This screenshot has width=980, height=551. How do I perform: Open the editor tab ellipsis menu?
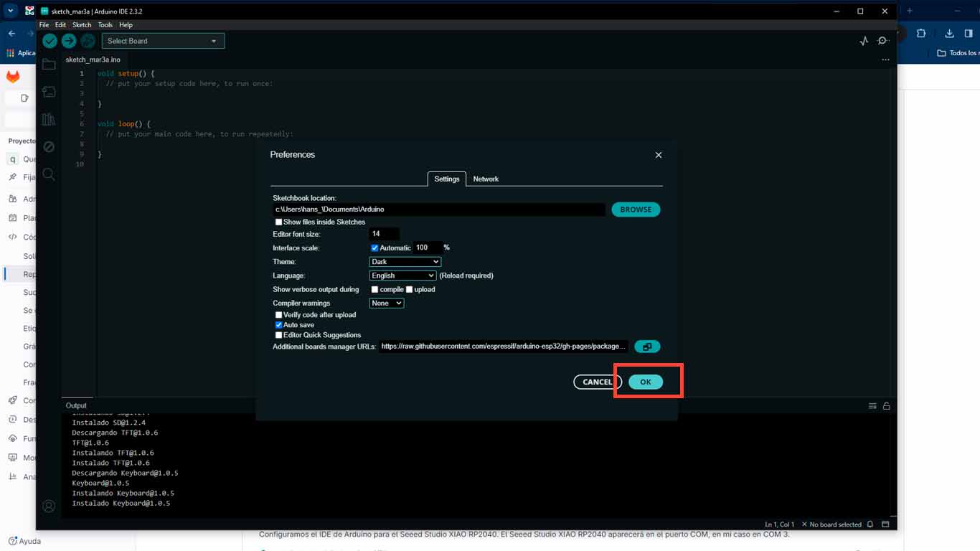[x=885, y=60]
